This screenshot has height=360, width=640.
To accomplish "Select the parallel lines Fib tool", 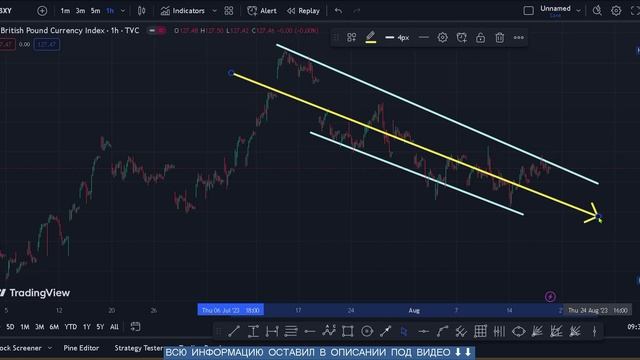I will click(x=291, y=331).
